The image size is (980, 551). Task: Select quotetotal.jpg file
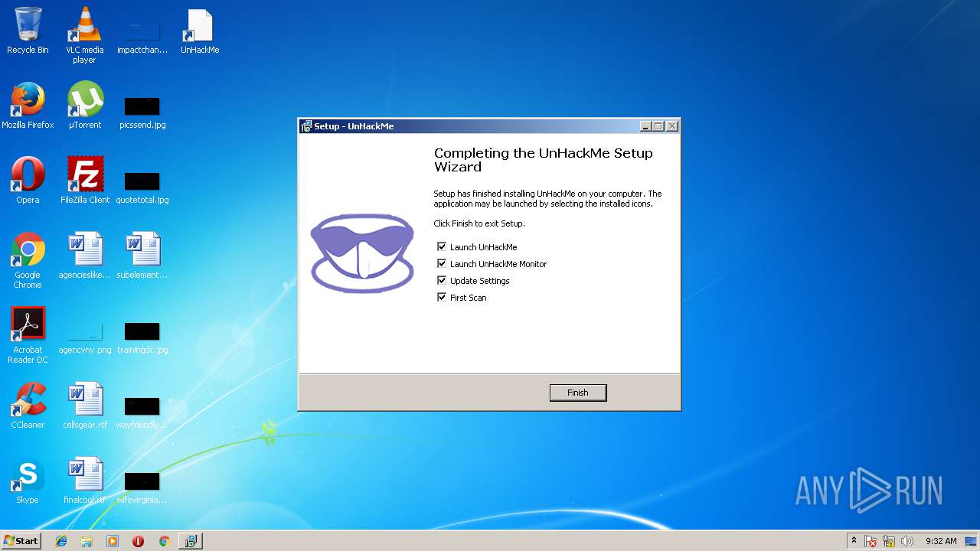142,187
